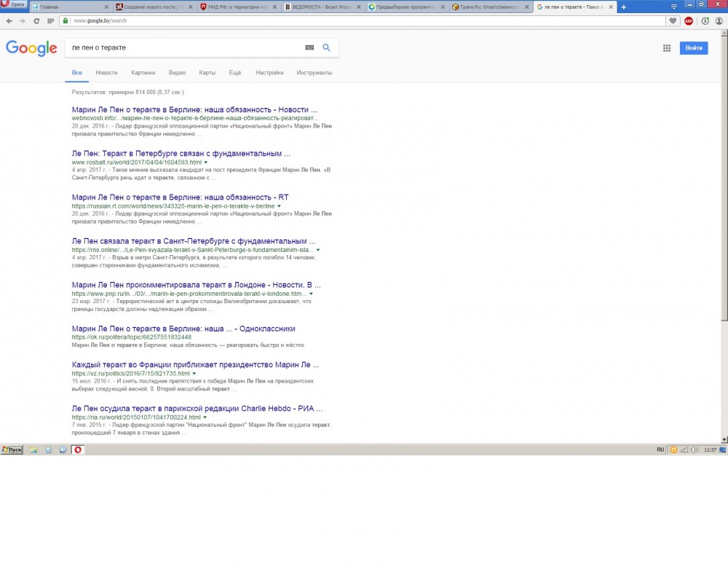
Task: Switch to Предвыборная программа tab
Action: coord(407,7)
